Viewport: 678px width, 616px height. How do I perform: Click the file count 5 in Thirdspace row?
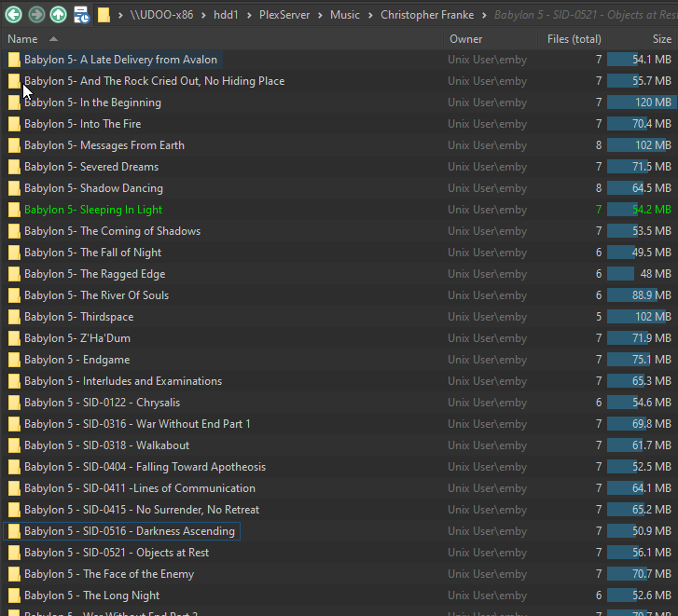pyautogui.click(x=599, y=317)
